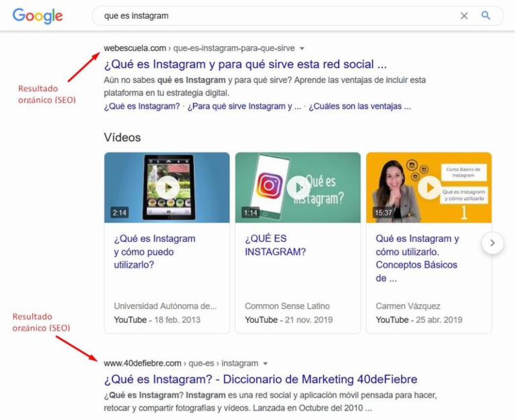
Task: Click the www.40defiebre.com breadcrumb URL
Action: coord(181,363)
